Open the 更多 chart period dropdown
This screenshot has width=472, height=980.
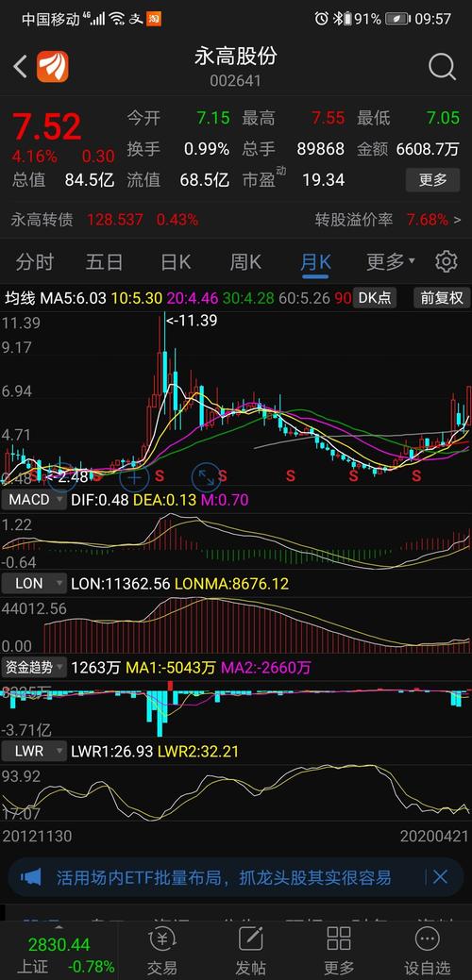coord(390,262)
